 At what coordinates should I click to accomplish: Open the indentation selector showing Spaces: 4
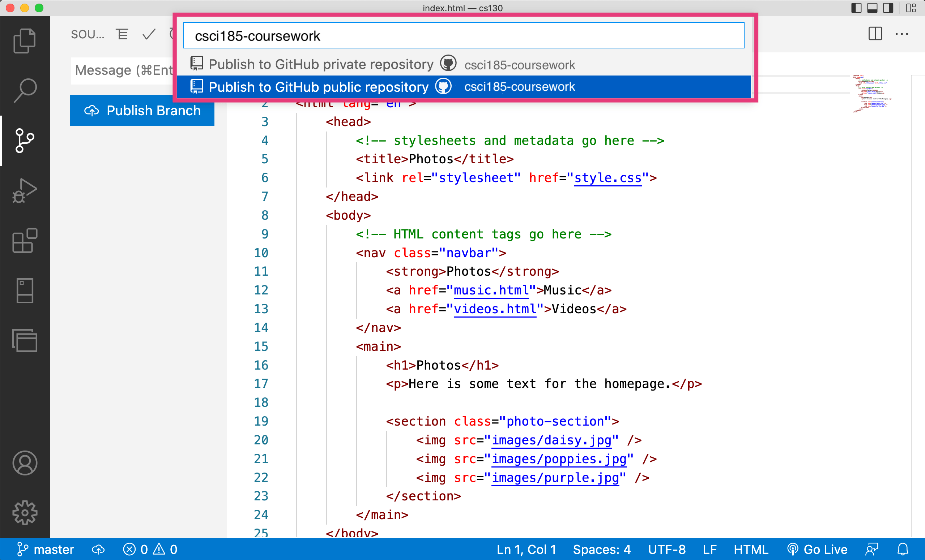[x=601, y=549]
